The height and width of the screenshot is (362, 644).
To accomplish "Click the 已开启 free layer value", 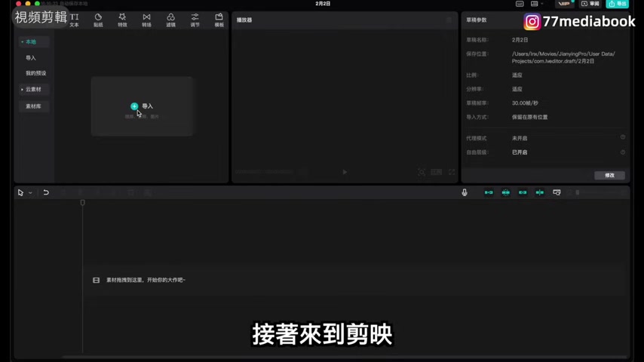I will 520,152.
